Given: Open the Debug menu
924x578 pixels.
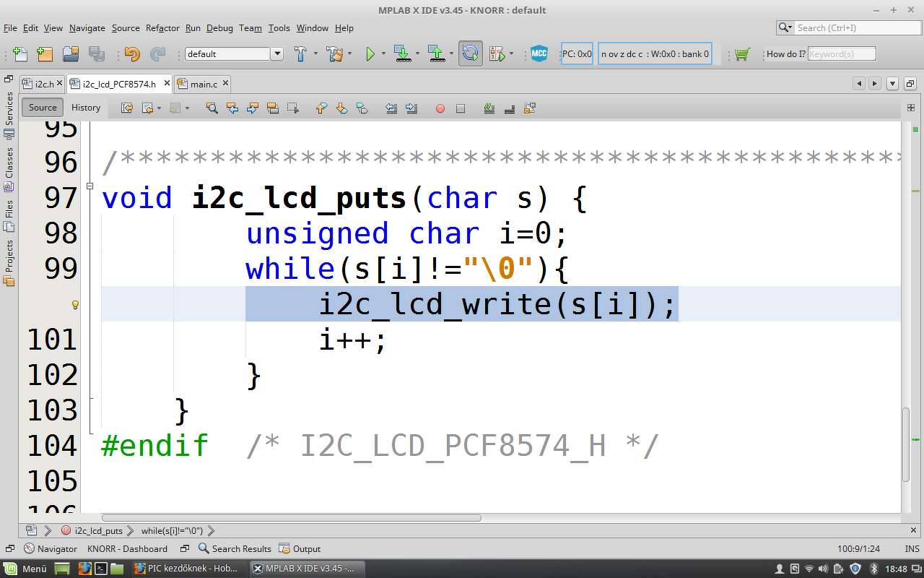Looking at the screenshot, I should [219, 28].
